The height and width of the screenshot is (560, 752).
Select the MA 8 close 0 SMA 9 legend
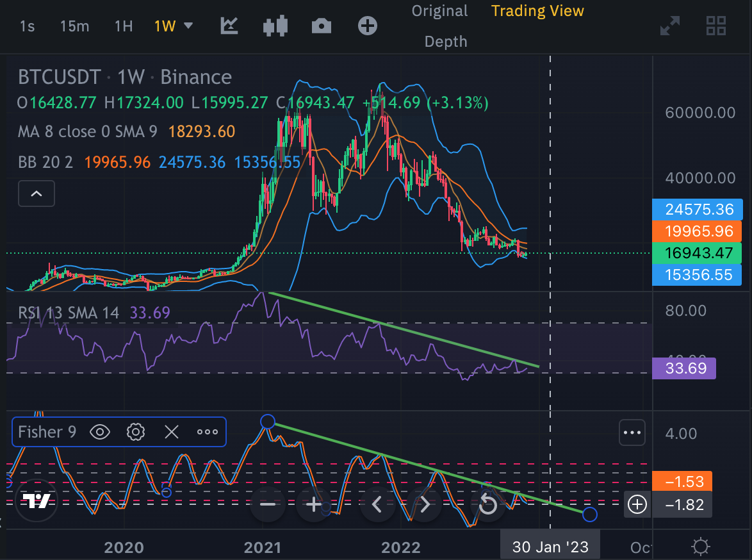pos(87,131)
